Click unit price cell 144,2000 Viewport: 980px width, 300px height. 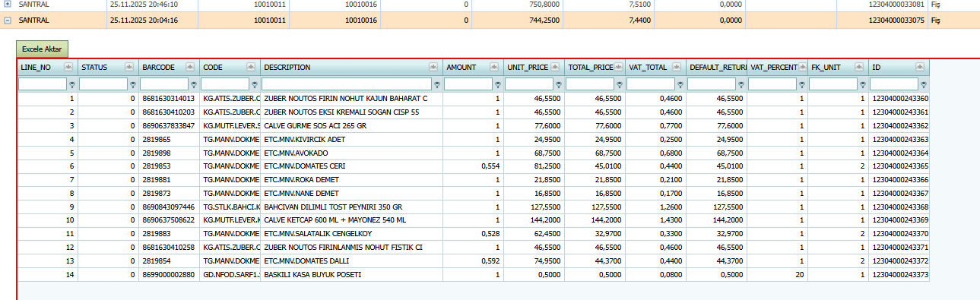click(534, 220)
